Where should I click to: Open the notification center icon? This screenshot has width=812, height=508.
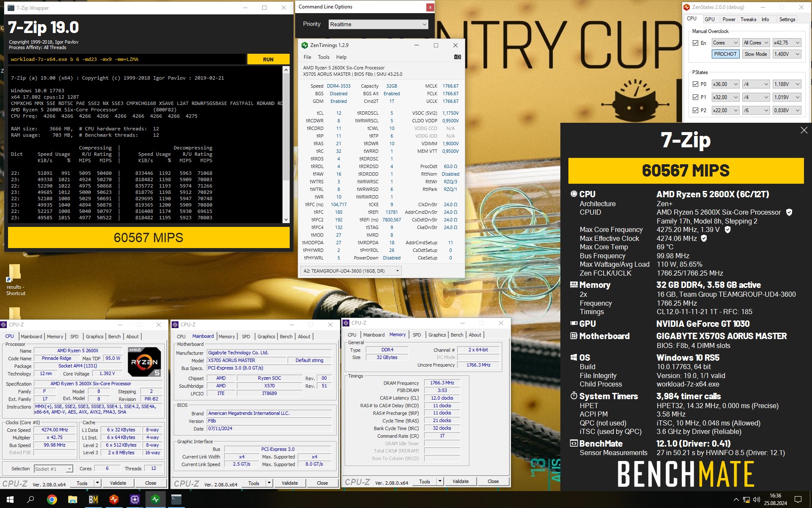point(798,500)
